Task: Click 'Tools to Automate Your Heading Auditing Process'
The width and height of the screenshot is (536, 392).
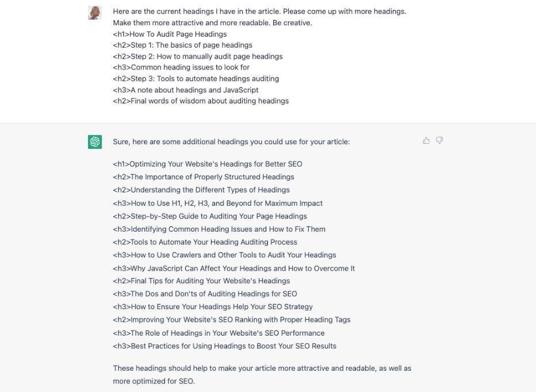Action: click(x=205, y=242)
